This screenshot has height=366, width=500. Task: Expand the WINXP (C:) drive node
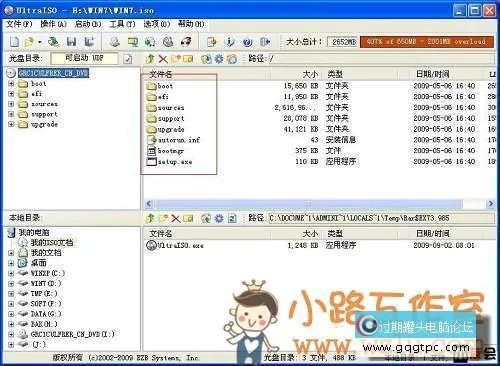pos(11,273)
